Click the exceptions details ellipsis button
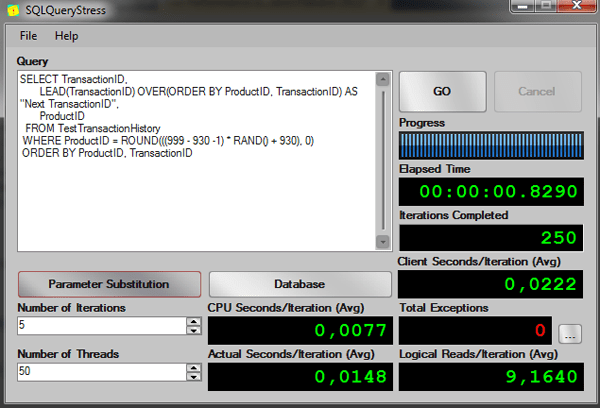The height and width of the screenshot is (408, 600). point(570,334)
